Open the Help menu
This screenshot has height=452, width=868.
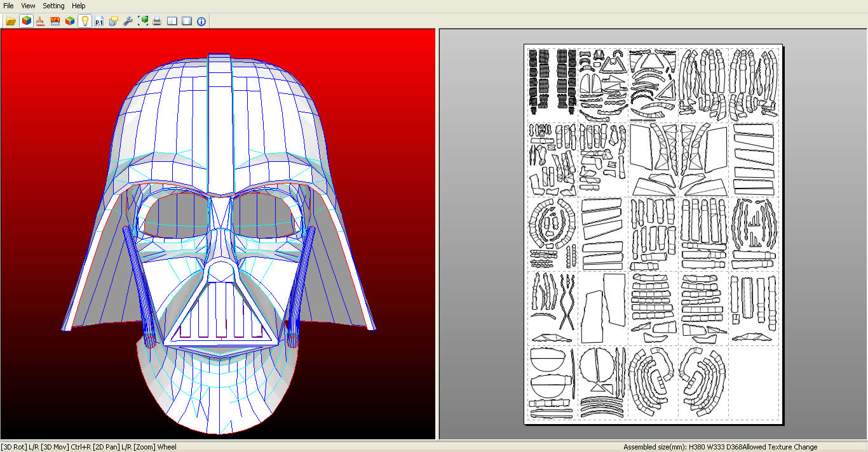[78, 6]
